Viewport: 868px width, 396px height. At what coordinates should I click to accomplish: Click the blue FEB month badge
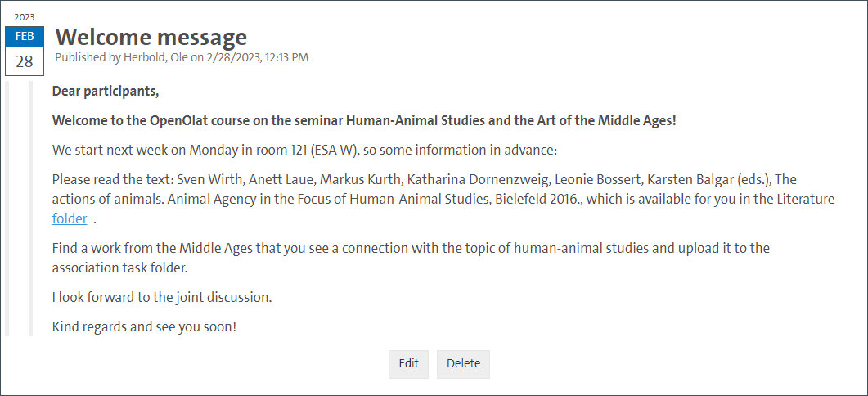click(25, 37)
